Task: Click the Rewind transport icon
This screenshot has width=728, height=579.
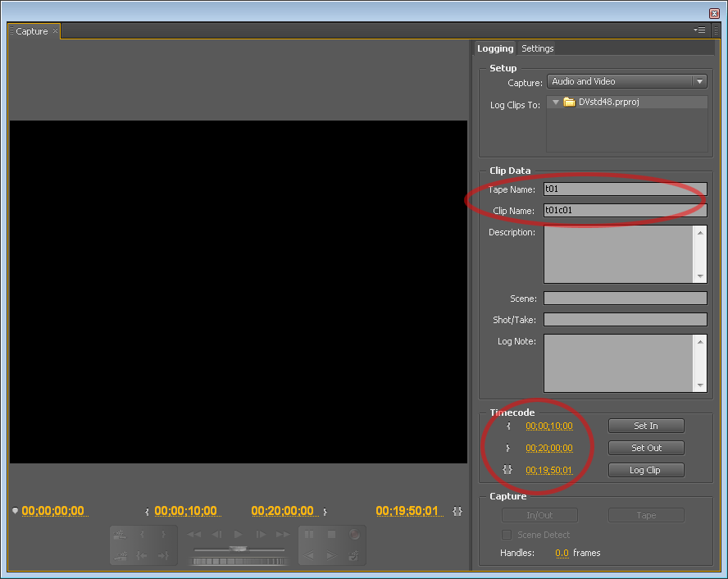Action: (x=195, y=534)
